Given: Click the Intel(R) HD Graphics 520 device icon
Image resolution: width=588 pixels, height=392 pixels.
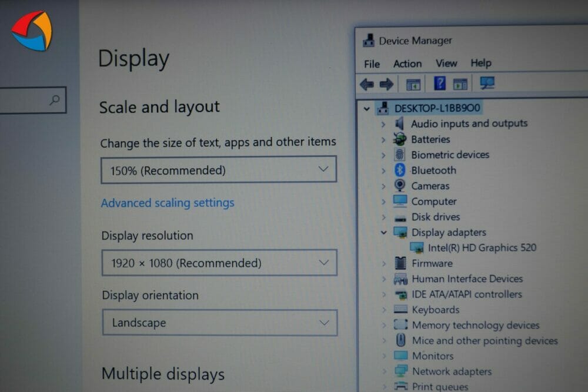Looking at the screenshot, I should tap(417, 247).
